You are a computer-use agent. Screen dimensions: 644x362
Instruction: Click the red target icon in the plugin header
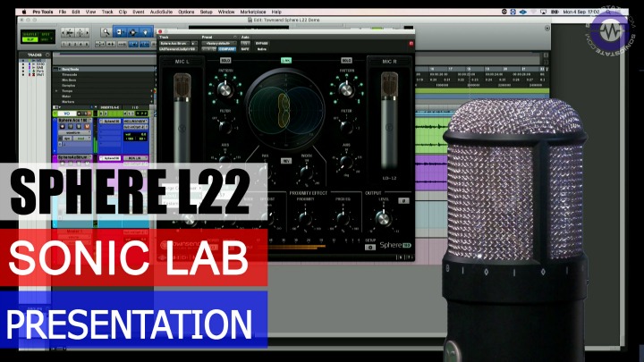411,43
